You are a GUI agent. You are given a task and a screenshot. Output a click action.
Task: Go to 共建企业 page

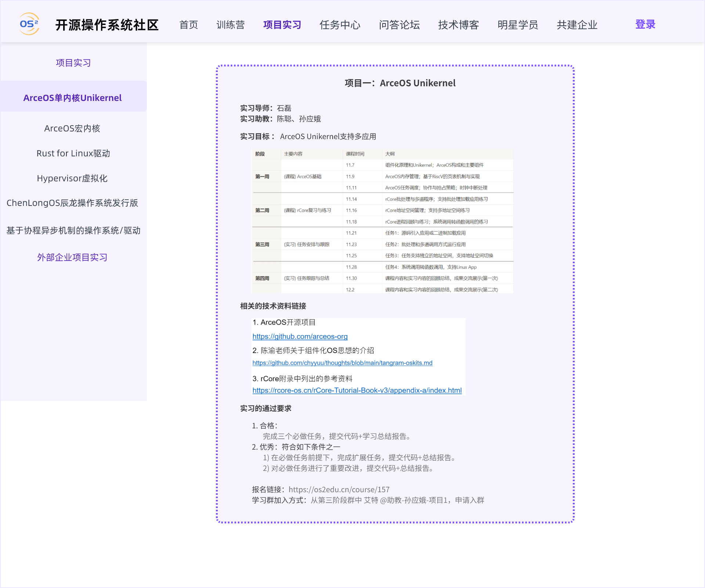577,25
